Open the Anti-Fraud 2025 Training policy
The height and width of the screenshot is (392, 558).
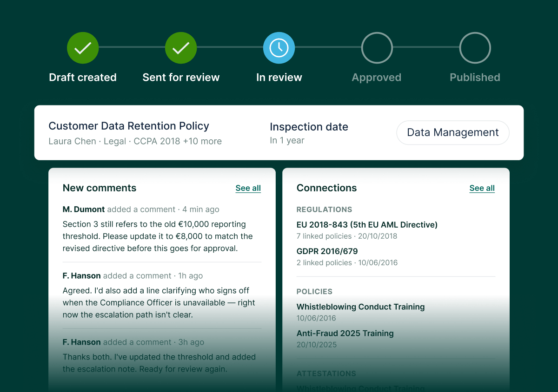(345, 333)
